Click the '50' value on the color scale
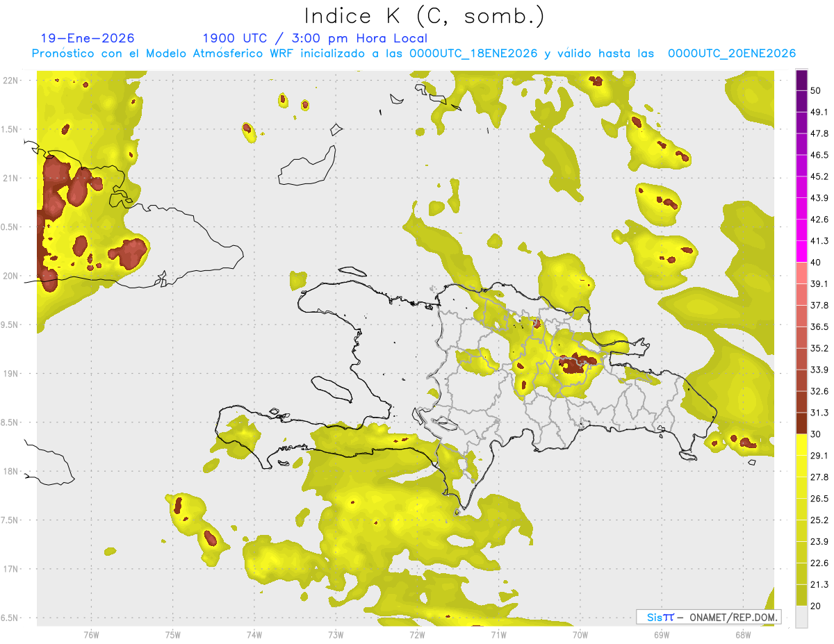834x644 pixels. click(817, 90)
